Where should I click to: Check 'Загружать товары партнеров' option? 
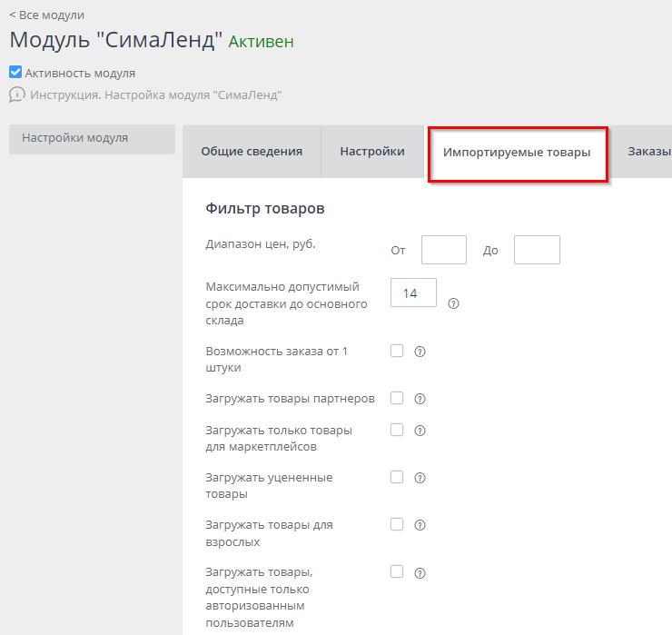(397, 398)
